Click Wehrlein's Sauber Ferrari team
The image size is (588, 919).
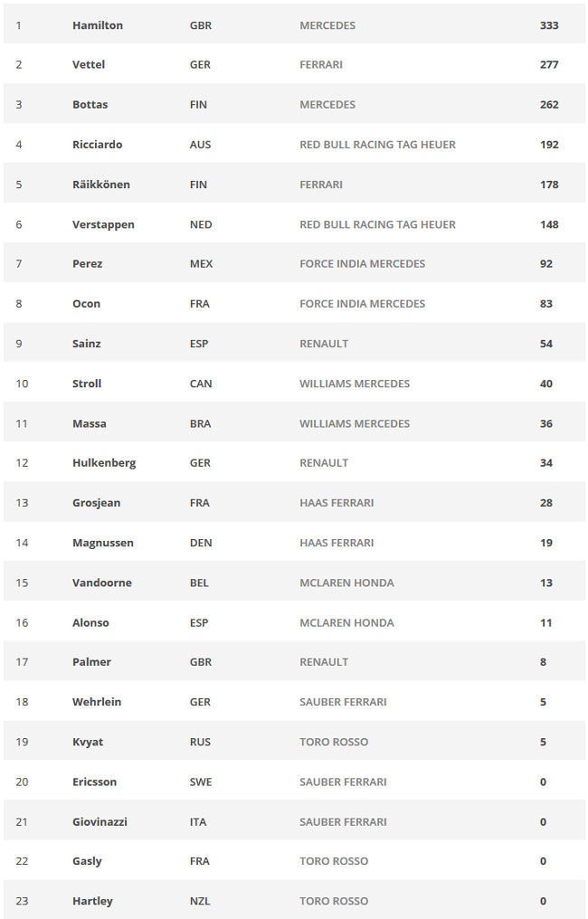tap(343, 702)
